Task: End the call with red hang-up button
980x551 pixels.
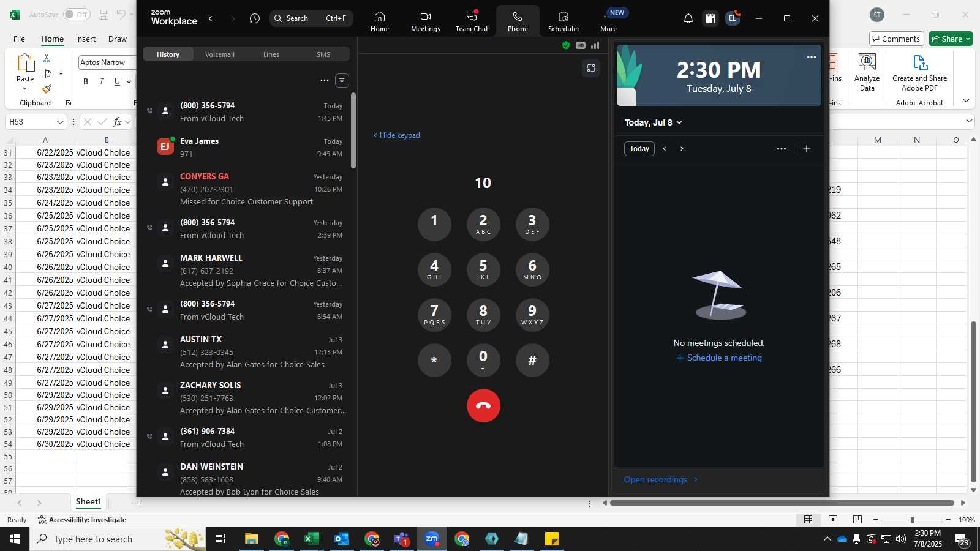Action: [x=483, y=405]
